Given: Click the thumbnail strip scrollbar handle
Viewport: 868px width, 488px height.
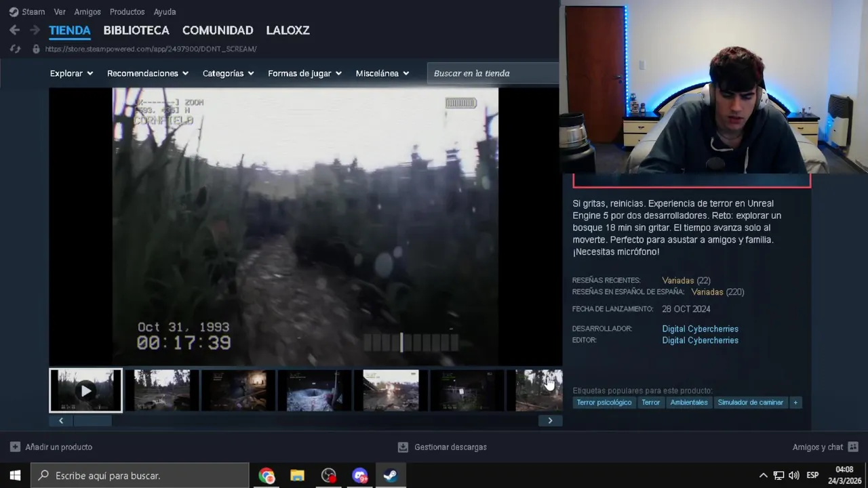Looking at the screenshot, I should [92, 421].
